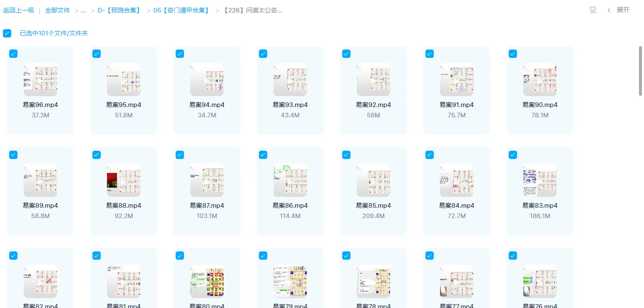Uncheck 易案84.mp4 checkbox
This screenshot has width=644, height=308.
(430, 155)
